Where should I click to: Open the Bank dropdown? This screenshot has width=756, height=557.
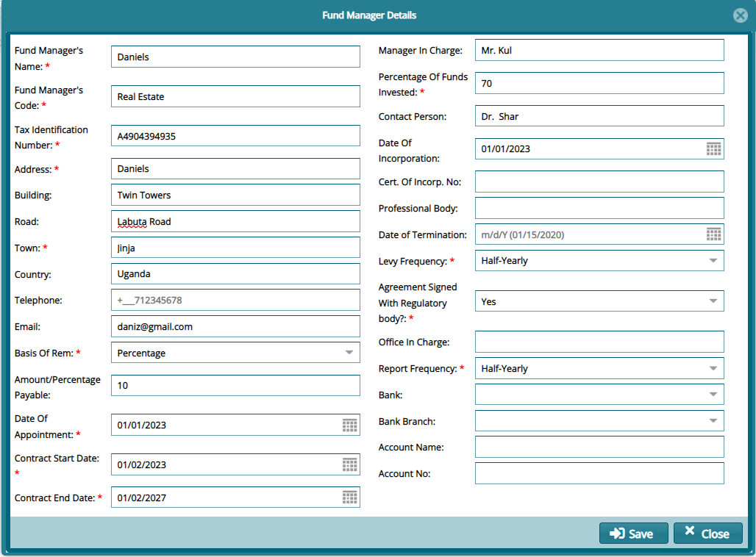pyautogui.click(x=713, y=395)
